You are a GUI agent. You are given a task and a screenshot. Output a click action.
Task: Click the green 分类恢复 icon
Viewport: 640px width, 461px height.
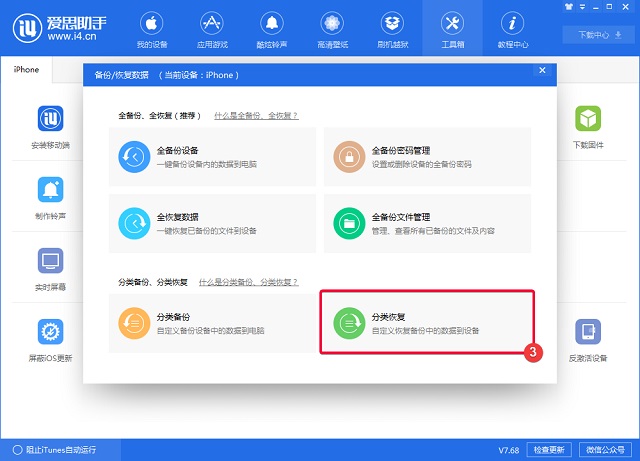(349, 323)
